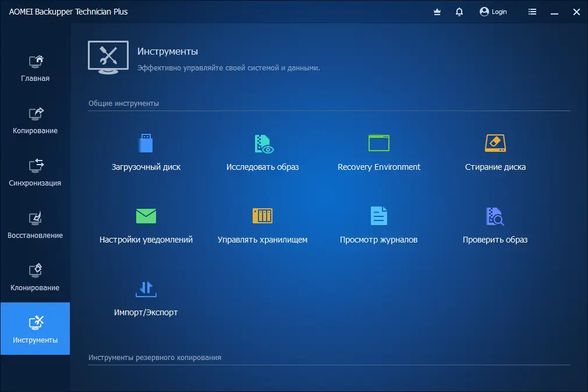This screenshot has width=588, height=392.
Task: Open Настройки уведомлений envelope icon
Action: tap(146, 216)
